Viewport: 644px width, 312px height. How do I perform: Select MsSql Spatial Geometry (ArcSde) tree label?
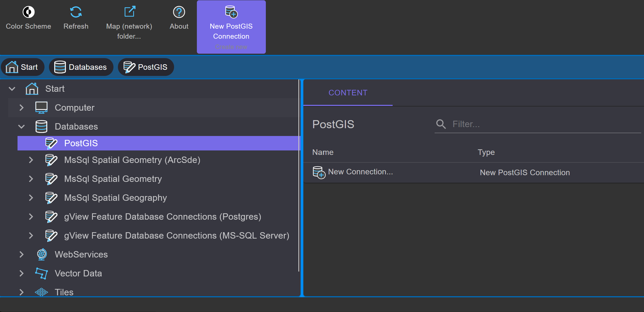click(x=132, y=160)
